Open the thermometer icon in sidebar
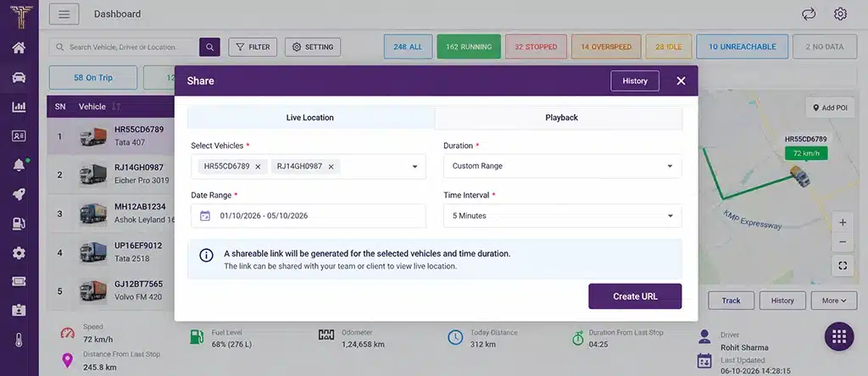The image size is (868, 376). 19,340
